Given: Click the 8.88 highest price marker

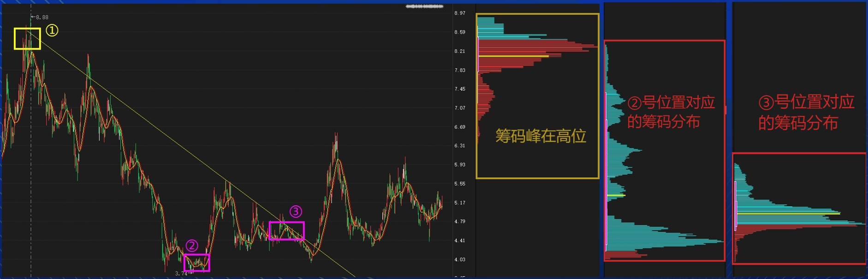Looking at the screenshot, I should (x=40, y=17).
